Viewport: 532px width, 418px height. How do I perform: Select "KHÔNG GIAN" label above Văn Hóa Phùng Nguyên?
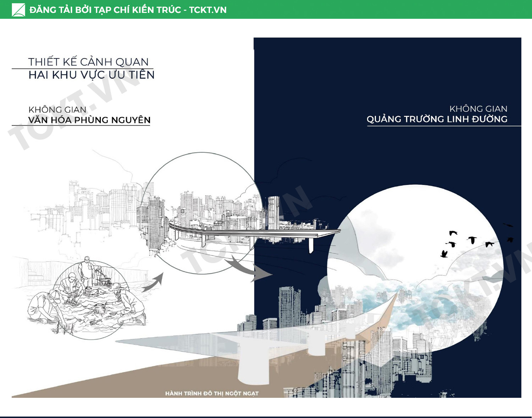57,110
